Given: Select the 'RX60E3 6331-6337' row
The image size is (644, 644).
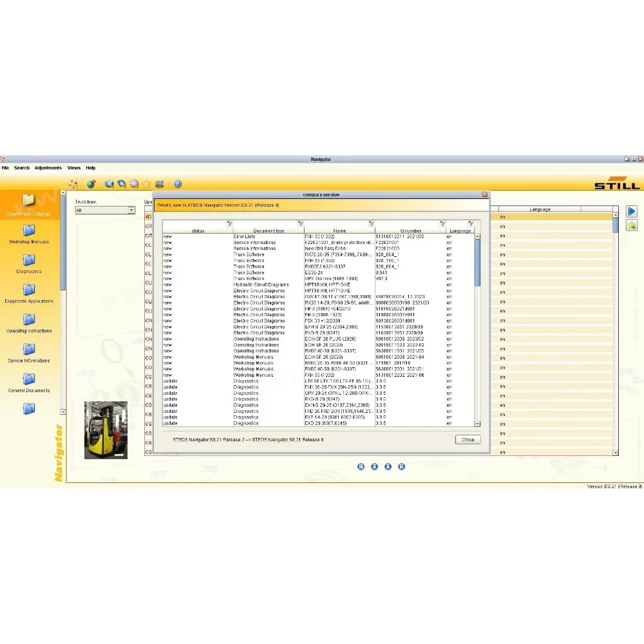Looking at the screenshot, I should click(319, 267).
